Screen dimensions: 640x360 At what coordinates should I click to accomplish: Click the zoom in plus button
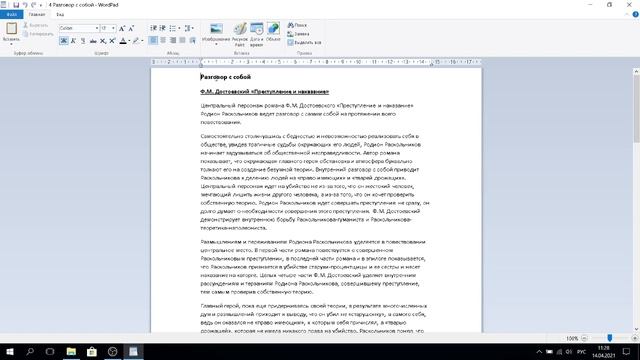[634, 338]
